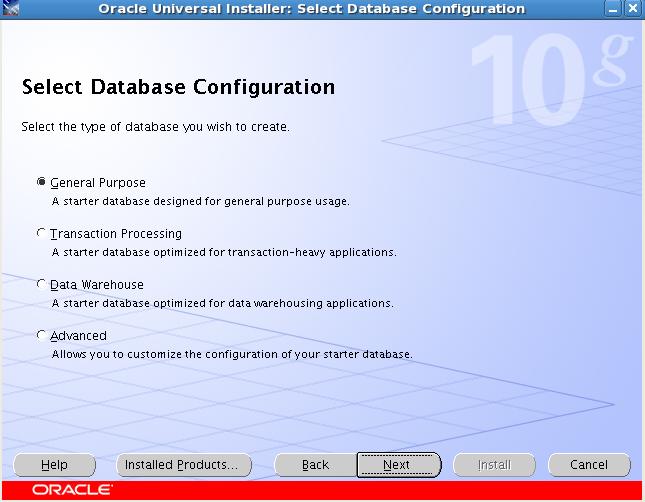
Task: Click the installer window title bar icon
Action: [10, 8]
